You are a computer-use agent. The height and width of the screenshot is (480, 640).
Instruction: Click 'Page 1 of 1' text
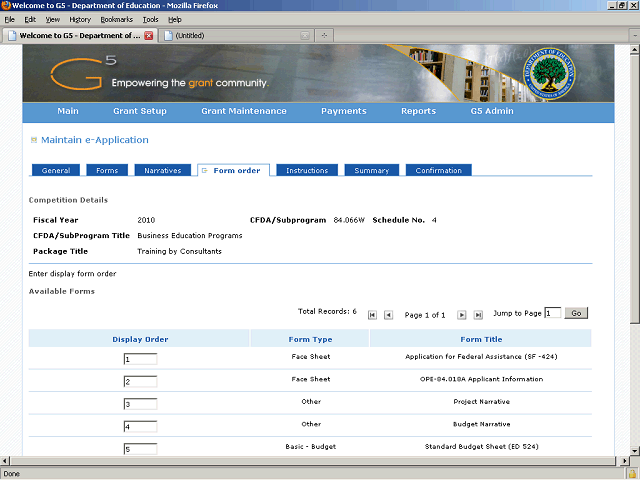click(424, 315)
